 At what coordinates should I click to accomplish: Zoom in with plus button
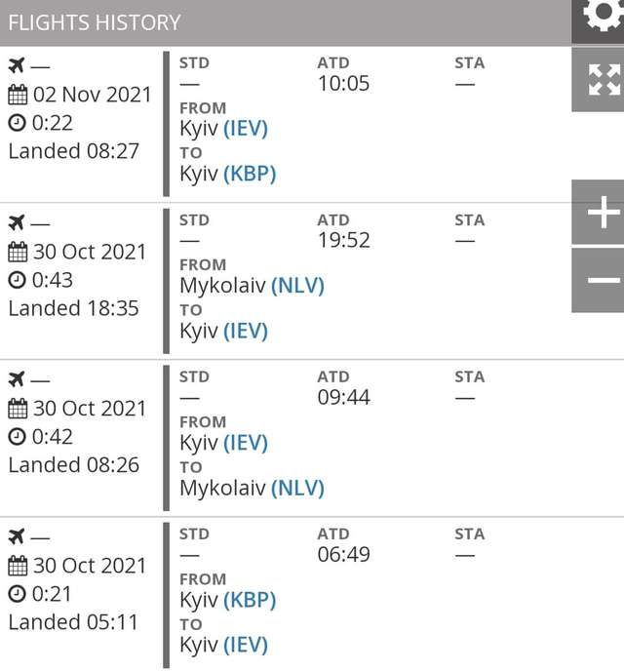[602, 212]
